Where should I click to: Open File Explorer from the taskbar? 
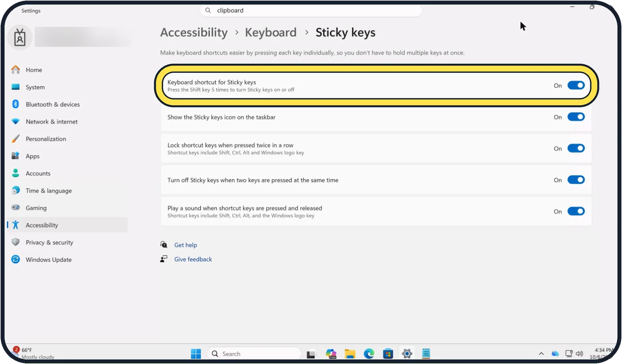350,354
